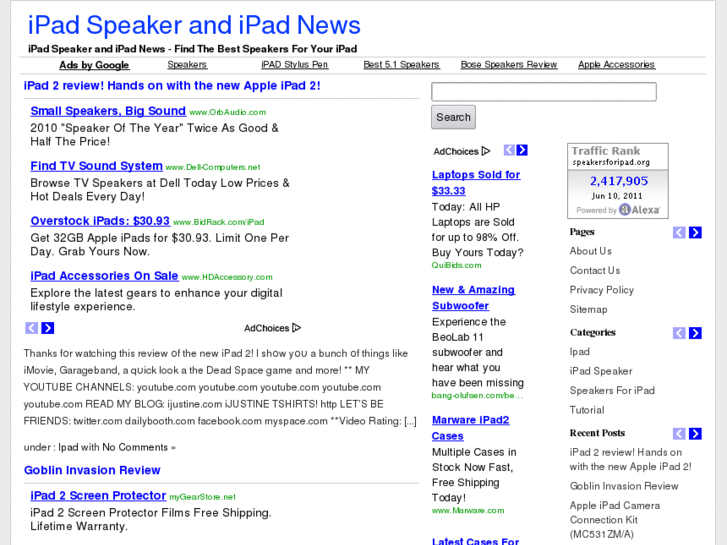This screenshot has width=727, height=545.
Task: Click the AdChoices icon above Laptops ad
Action: (485, 151)
